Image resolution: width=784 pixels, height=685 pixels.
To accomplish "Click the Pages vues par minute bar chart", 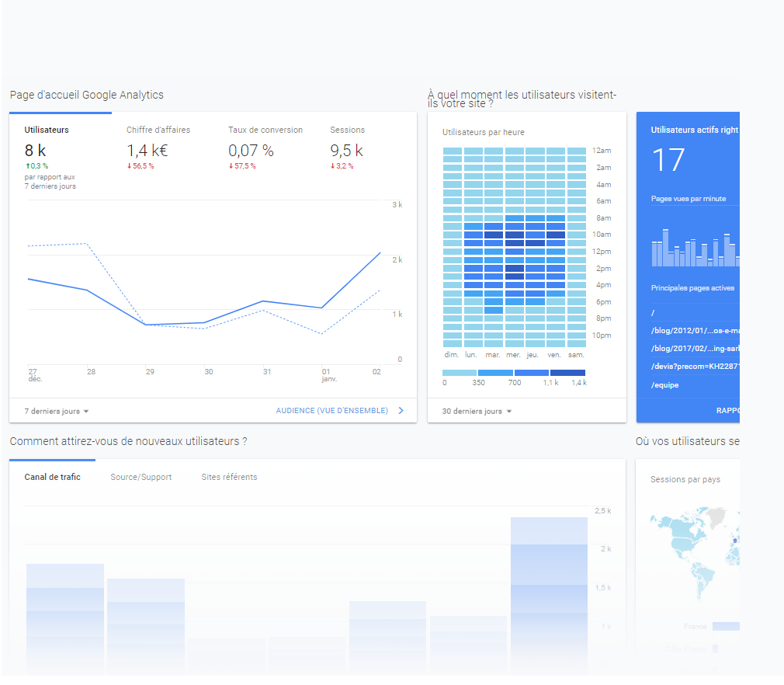I will (693, 249).
